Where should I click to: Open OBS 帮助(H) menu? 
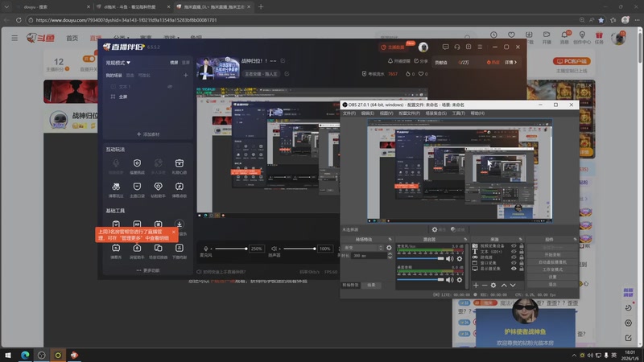pos(477,113)
